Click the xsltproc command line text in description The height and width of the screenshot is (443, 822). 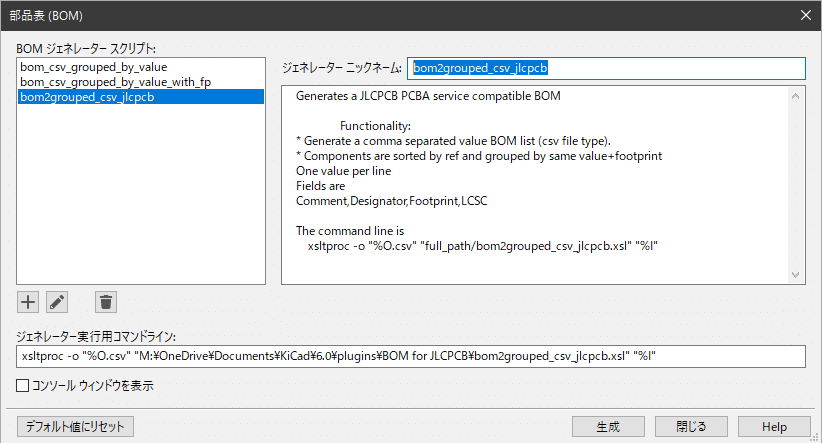(x=482, y=246)
